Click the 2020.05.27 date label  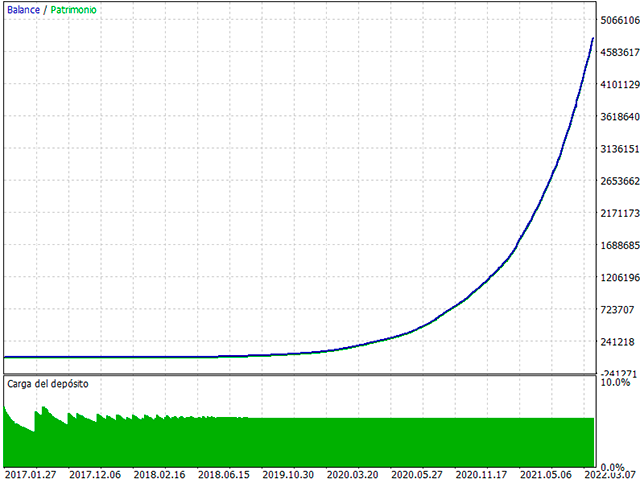417,475
